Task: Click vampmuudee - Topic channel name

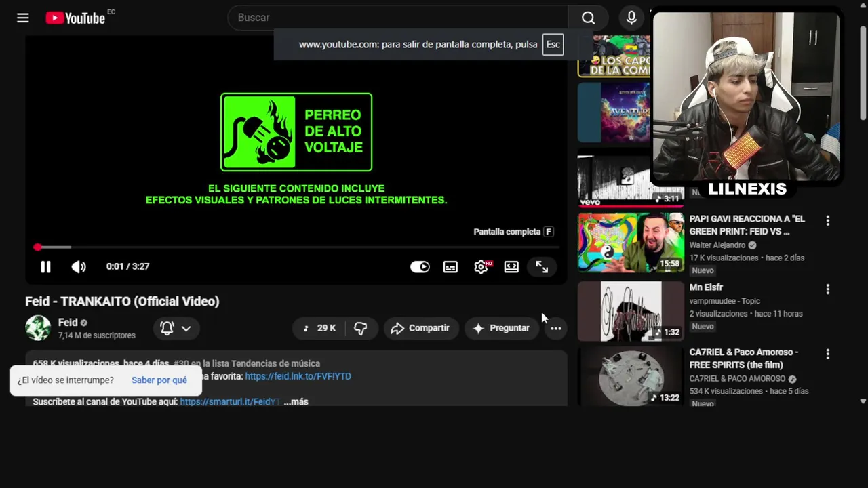Action: pyautogui.click(x=725, y=301)
